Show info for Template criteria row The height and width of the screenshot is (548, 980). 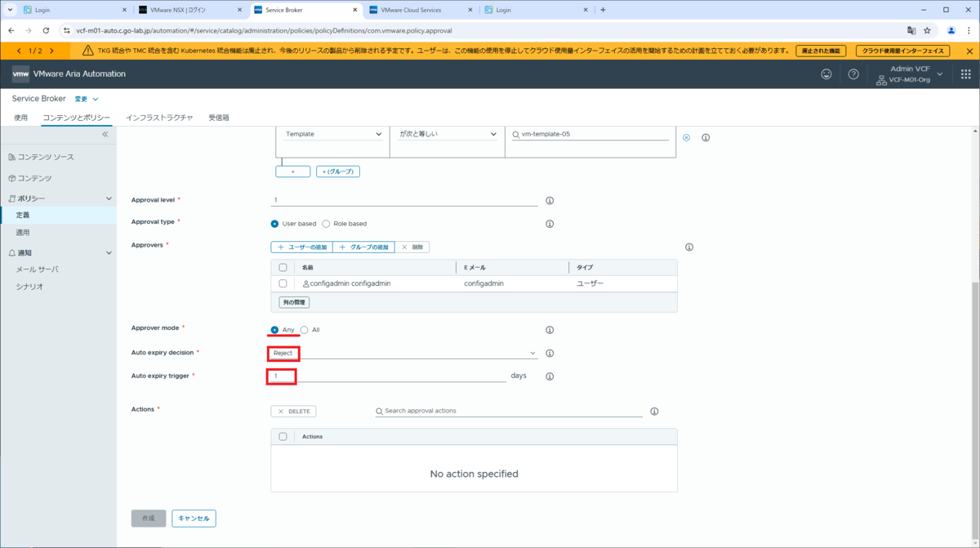pos(706,137)
